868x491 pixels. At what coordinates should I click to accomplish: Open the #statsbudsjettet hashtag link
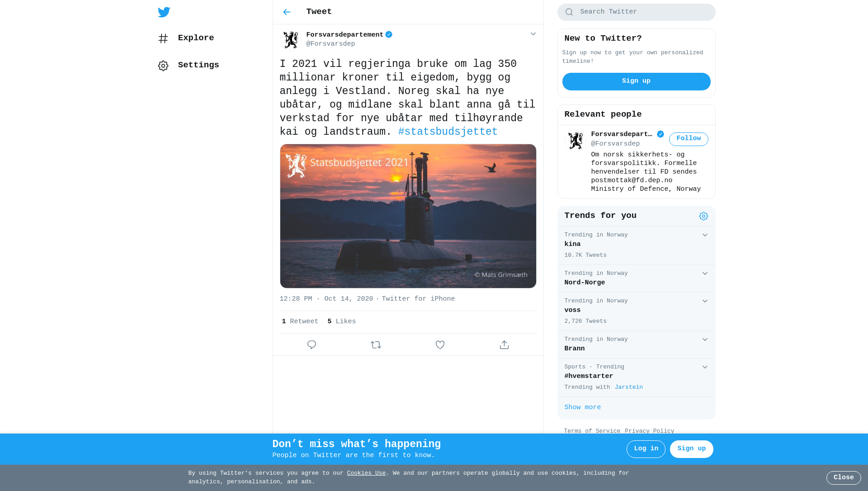click(x=448, y=132)
